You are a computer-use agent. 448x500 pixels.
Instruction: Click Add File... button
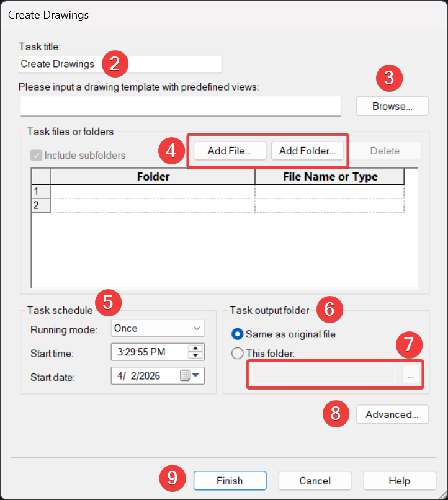(x=230, y=151)
